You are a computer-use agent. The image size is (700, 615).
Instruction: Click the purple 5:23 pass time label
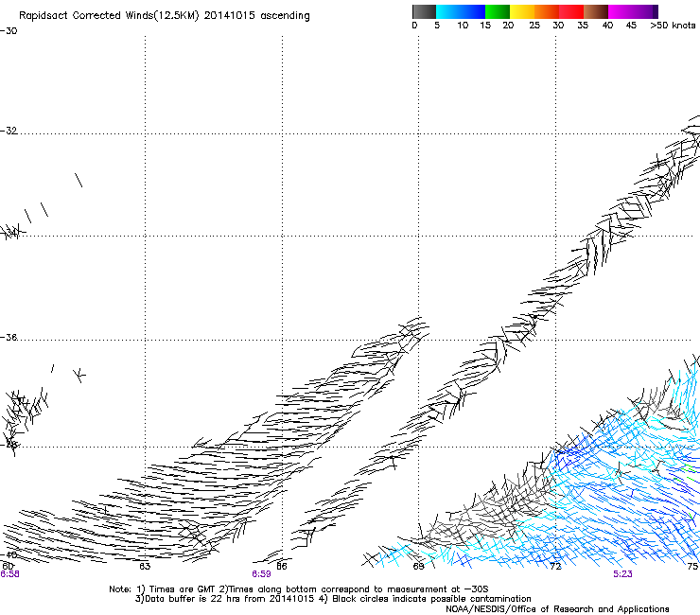pos(622,574)
